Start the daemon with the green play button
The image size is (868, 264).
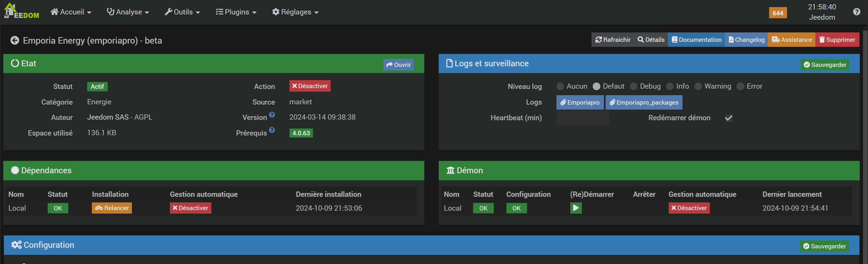click(576, 208)
